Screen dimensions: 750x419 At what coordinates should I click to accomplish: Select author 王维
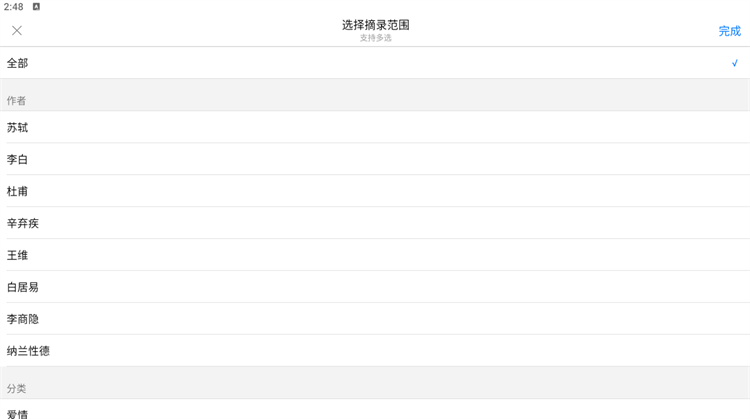click(375, 255)
